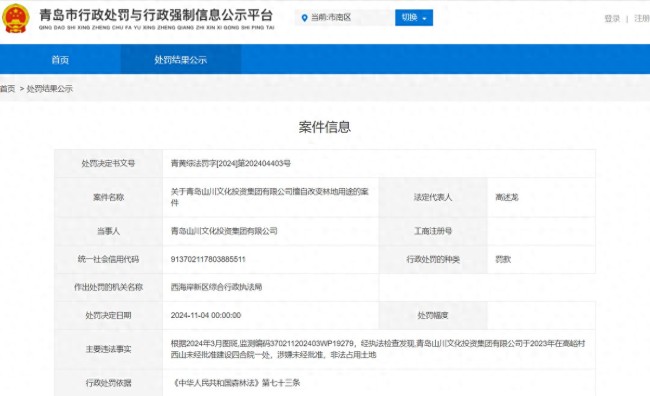The height and width of the screenshot is (396, 650).
Task: Click the legal representative name value
Action: pyautogui.click(x=507, y=197)
